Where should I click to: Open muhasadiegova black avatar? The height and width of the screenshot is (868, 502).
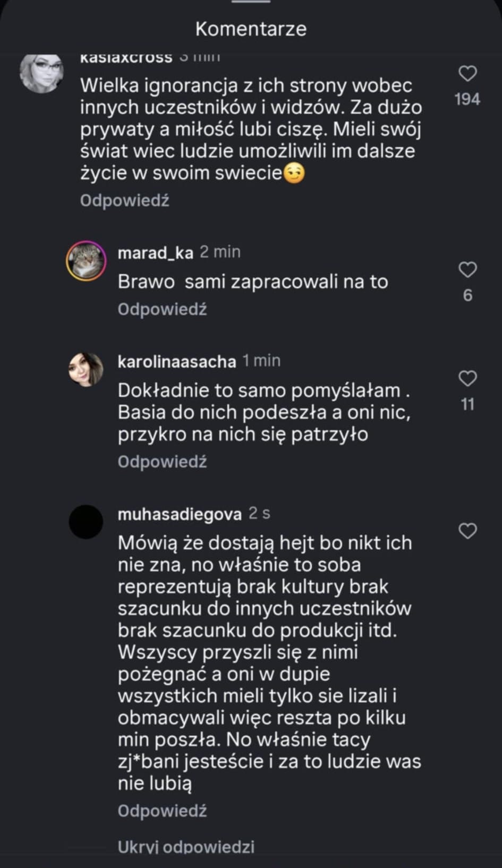(86, 522)
